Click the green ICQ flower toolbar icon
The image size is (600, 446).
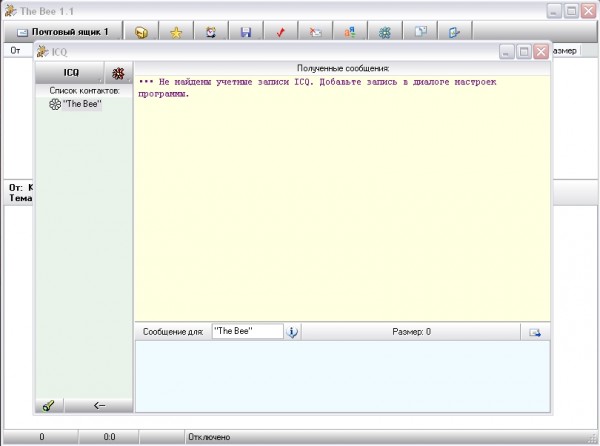(x=385, y=33)
